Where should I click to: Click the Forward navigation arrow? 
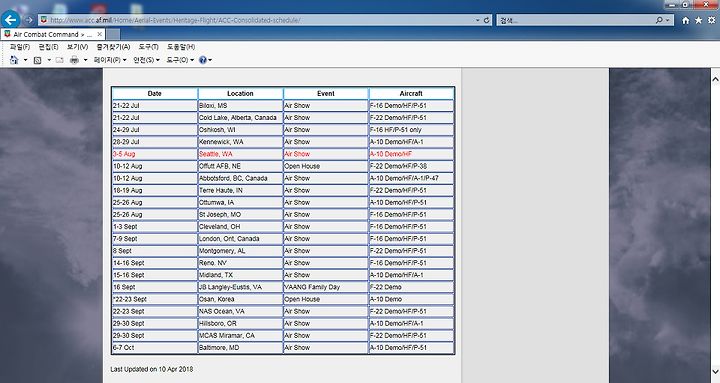[x=29, y=20]
